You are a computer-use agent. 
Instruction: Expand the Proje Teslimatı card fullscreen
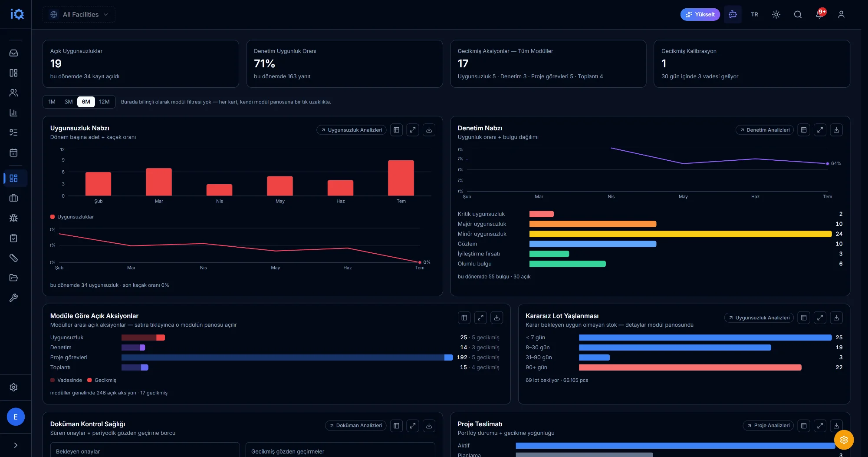click(820, 426)
